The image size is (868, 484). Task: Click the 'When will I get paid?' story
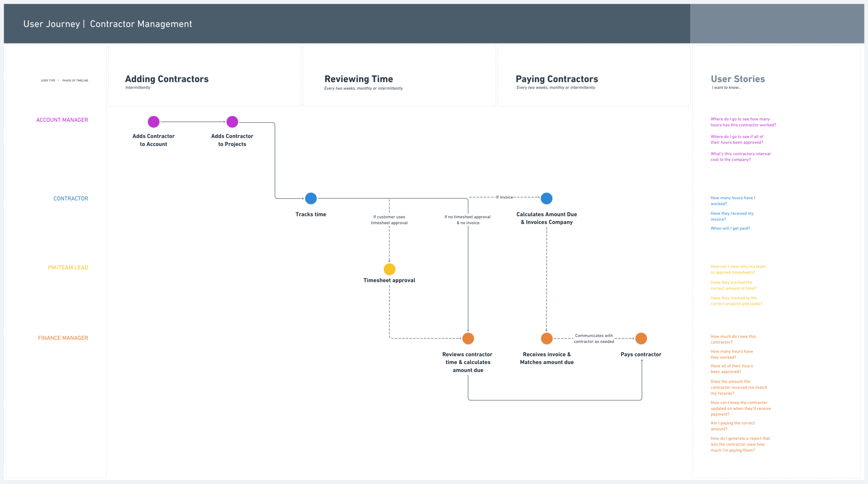pos(730,228)
